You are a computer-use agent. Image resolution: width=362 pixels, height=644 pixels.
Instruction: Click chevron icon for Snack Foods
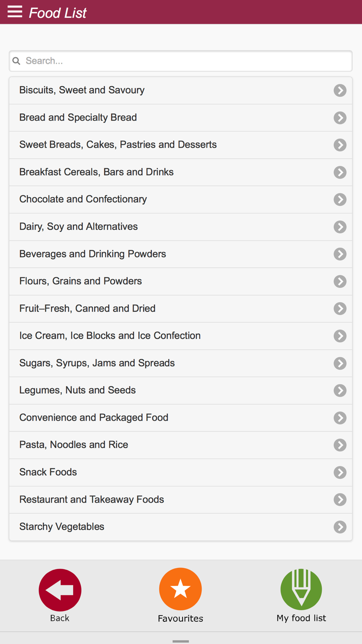tap(340, 472)
